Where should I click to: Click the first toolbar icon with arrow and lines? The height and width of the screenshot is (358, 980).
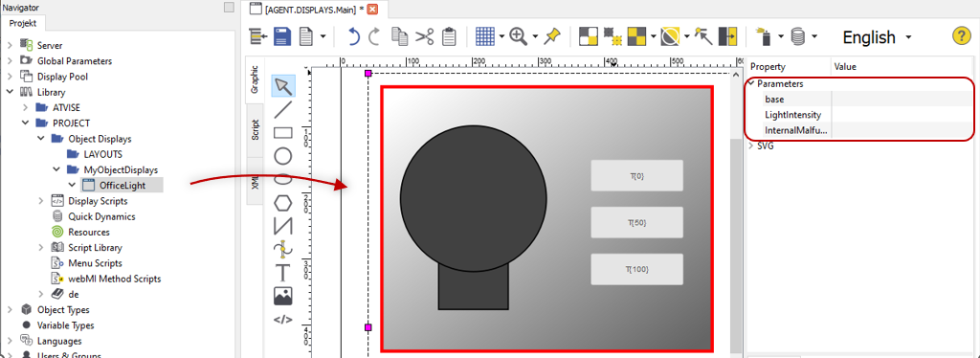click(258, 37)
